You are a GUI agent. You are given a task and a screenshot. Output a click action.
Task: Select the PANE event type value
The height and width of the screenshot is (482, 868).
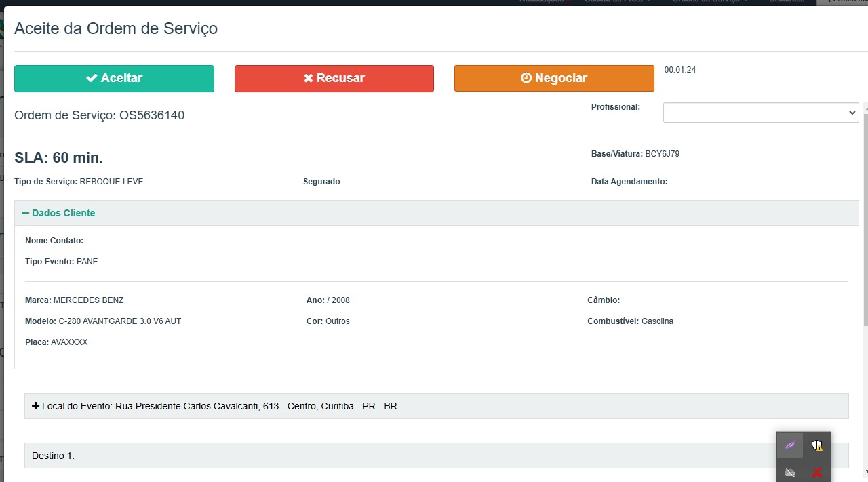87,262
